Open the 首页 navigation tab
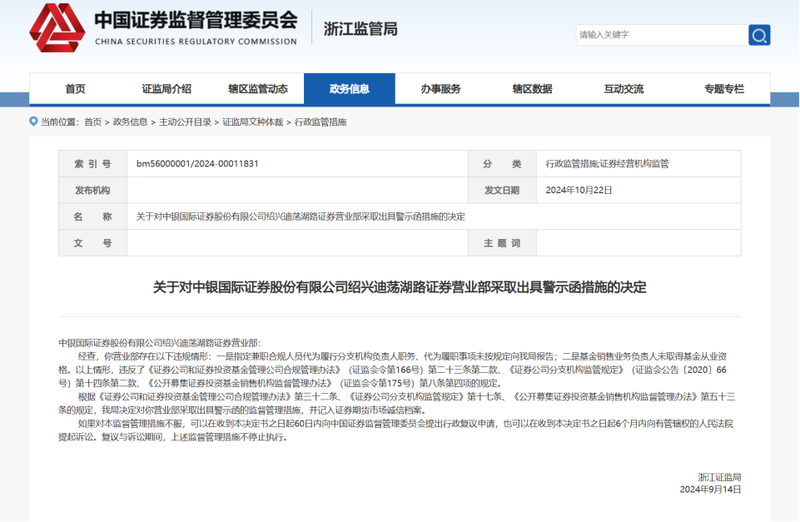Viewport: 800px width, 522px height. point(75,89)
